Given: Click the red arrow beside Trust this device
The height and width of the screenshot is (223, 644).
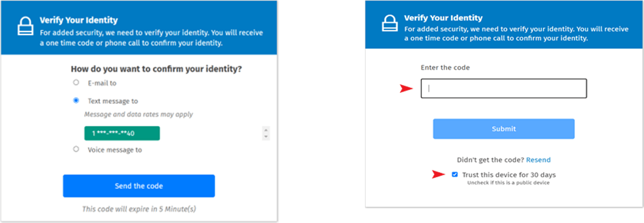Looking at the screenshot, I should [x=440, y=174].
